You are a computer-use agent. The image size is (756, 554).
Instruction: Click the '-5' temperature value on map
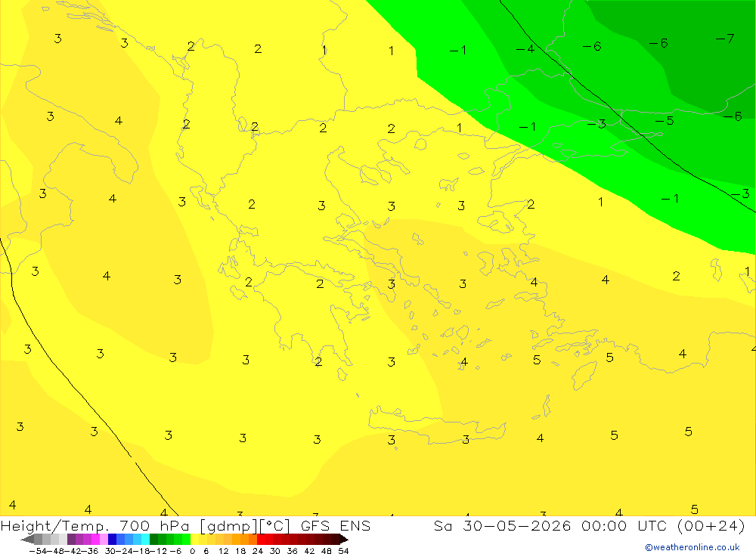click(x=665, y=120)
